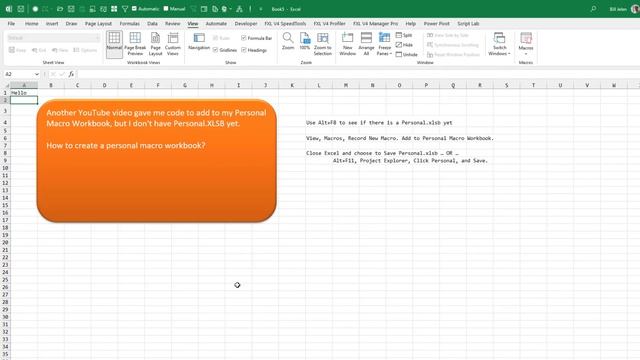Open the Power Pivot tab

pyautogui.click(x=436, y=24)
